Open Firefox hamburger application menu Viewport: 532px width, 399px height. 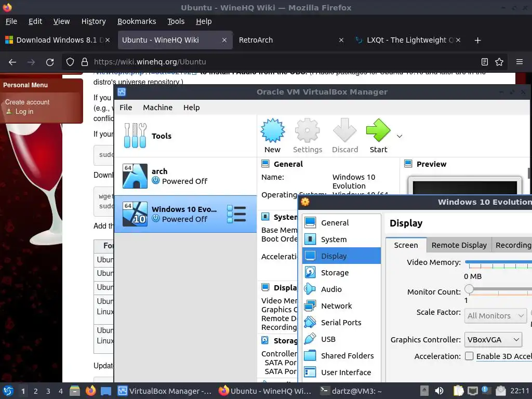[520, 62]
